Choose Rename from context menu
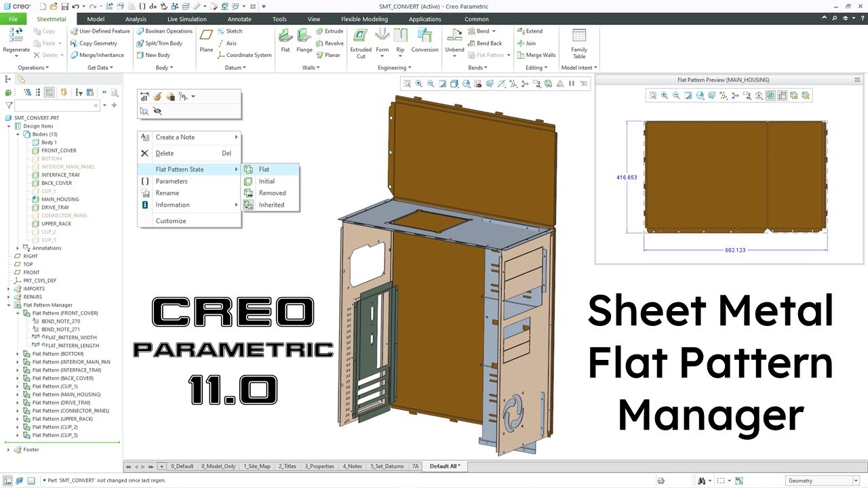Screen dimensions: 868x488 (x=189, y=193)
